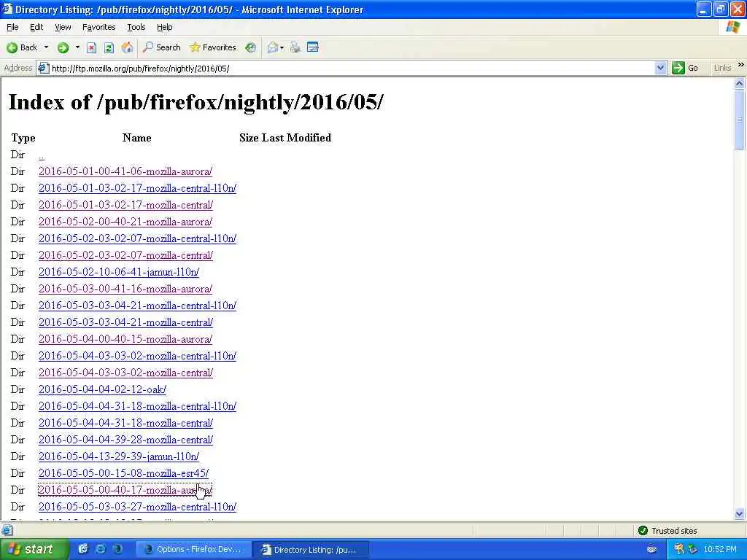The width and height of the screenshot is (747, 560).
Task: Click the Internet Explorer title bar icon
Action: tap(7, 9)
